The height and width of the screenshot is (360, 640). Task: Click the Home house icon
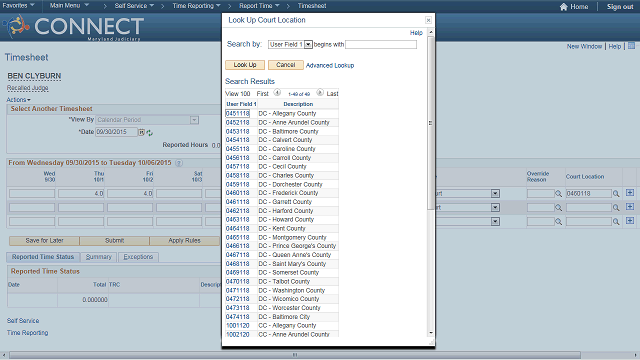click(x=564, y=7)
